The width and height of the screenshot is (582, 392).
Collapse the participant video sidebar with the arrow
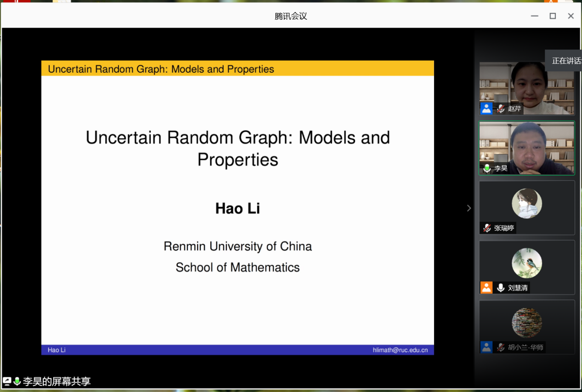(469, 208)
